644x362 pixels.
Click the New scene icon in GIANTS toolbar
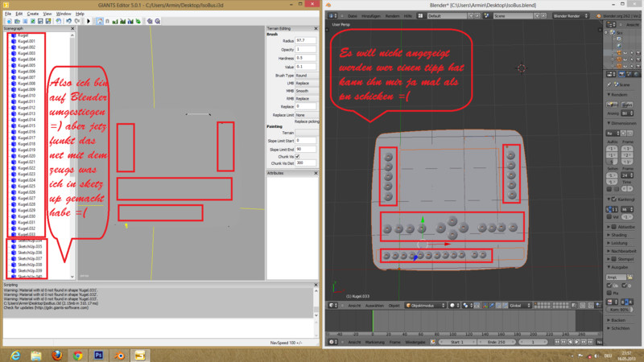[9, 21]
